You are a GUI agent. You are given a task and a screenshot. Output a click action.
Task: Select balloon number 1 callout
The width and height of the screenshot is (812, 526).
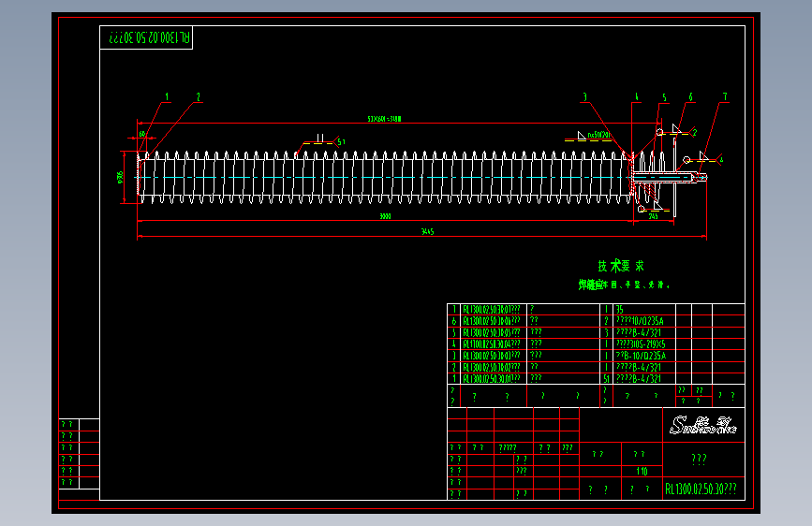[x=167, y=96]
